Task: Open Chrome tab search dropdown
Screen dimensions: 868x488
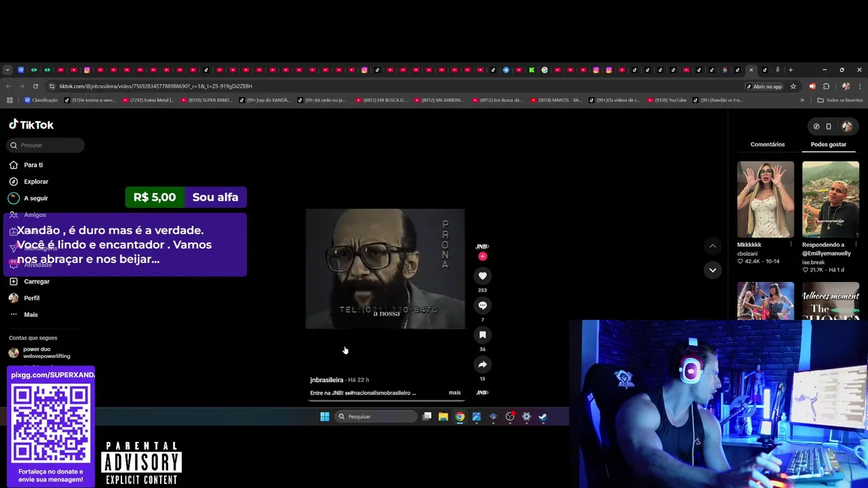Action: pyautogui.click(x=7, y=70)
